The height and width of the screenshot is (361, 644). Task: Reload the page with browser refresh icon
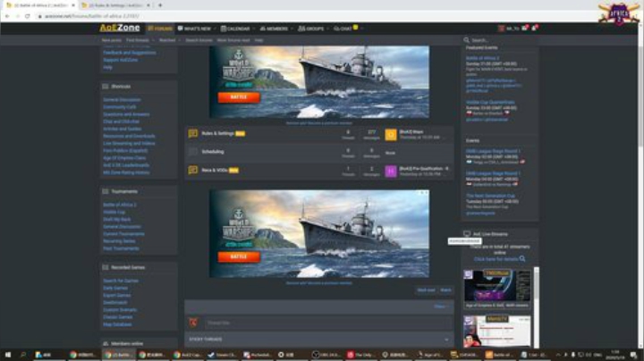(x=28, y=16)
